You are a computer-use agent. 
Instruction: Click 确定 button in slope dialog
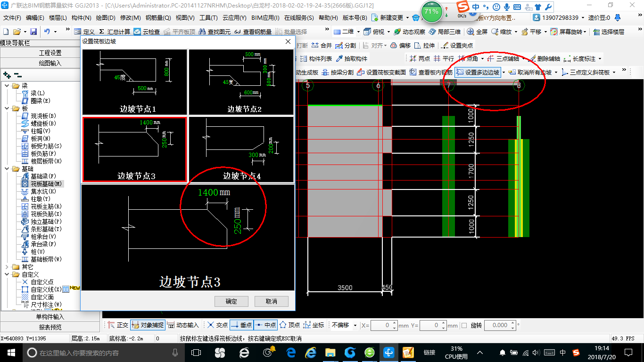(x=231, y=301)
